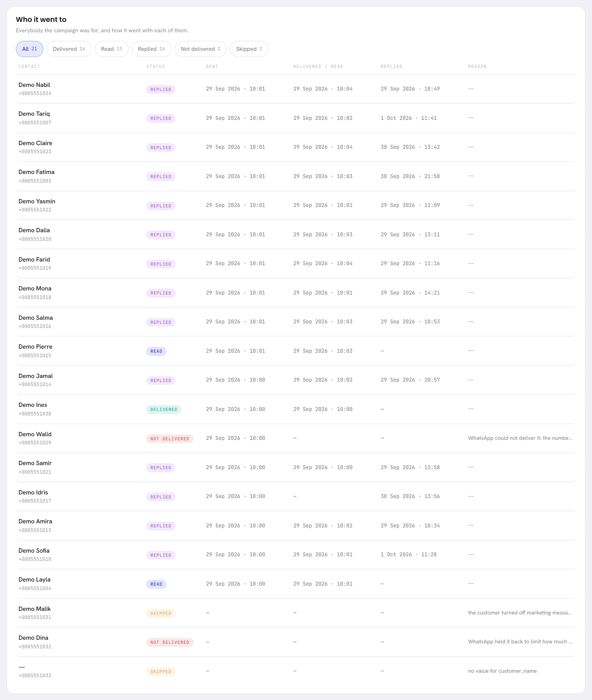Click the SENT column header
This screenshot has width=592, height=700.
tap(212, 67)
